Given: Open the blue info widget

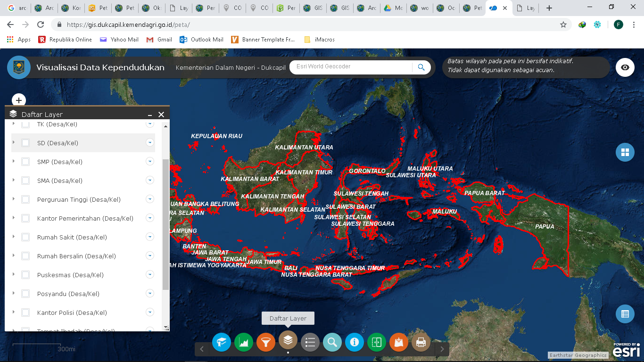Looking at the screenshot, I should coord(354,342).
